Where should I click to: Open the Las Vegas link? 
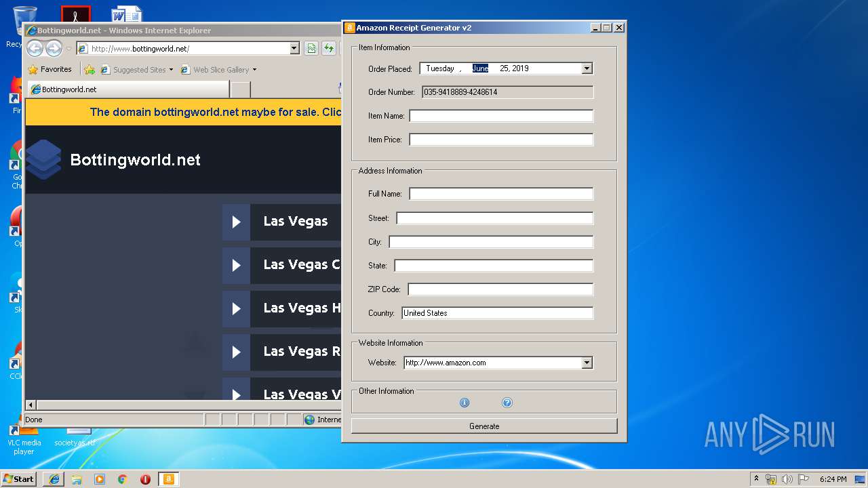point(296,222)
